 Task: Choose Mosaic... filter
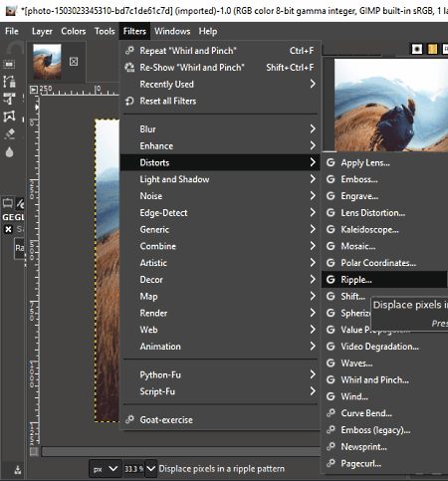coord(385,246)
